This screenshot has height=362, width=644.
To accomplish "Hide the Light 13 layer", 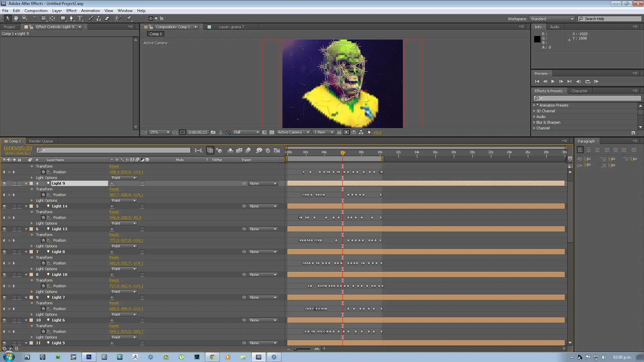I will (x=4, y=229).
